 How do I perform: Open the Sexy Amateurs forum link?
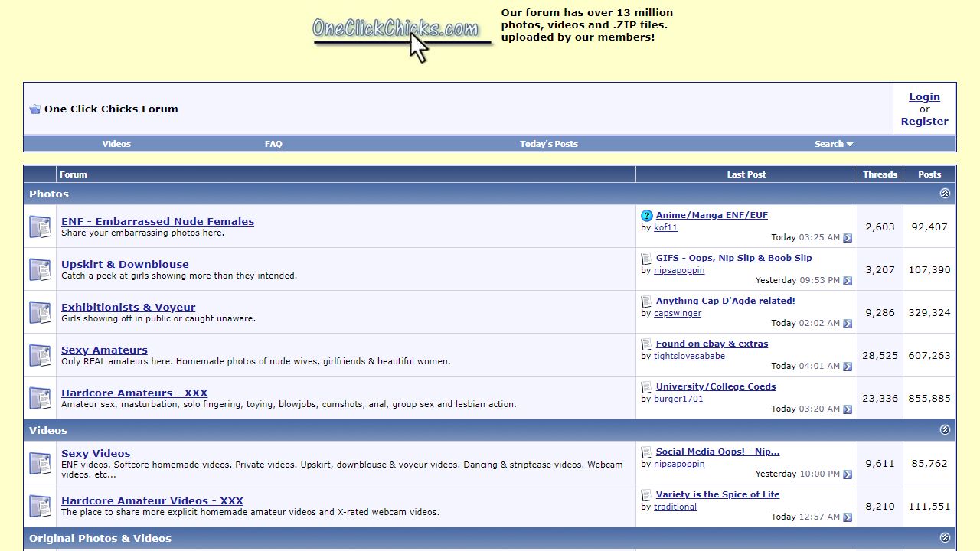pos(104,350)
